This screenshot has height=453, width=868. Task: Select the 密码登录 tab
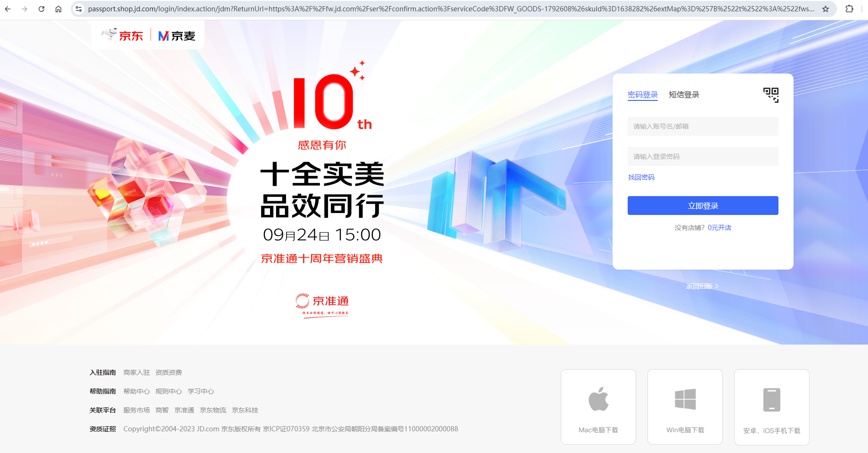click(643, 95)
